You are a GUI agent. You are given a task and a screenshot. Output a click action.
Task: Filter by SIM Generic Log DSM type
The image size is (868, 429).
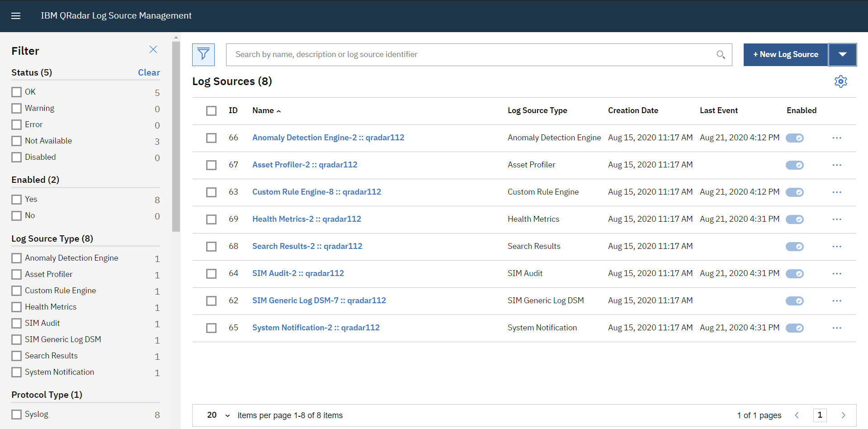click(x=17, y=339)
